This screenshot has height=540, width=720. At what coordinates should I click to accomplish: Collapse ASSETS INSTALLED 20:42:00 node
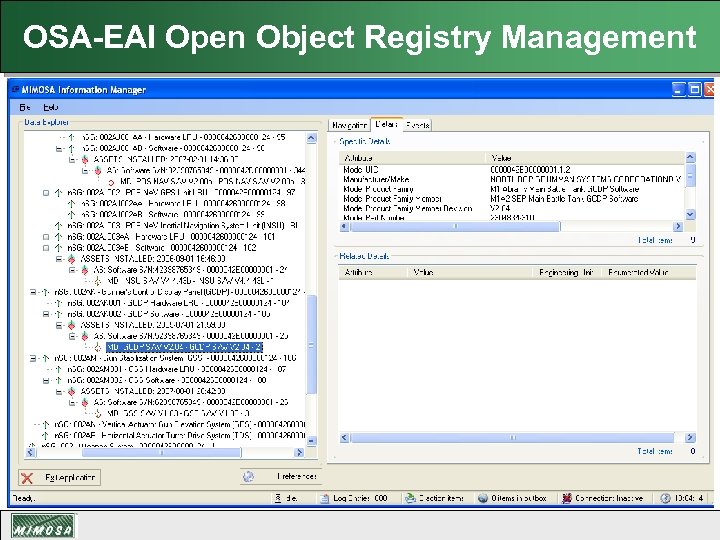(x=59, y=391)
